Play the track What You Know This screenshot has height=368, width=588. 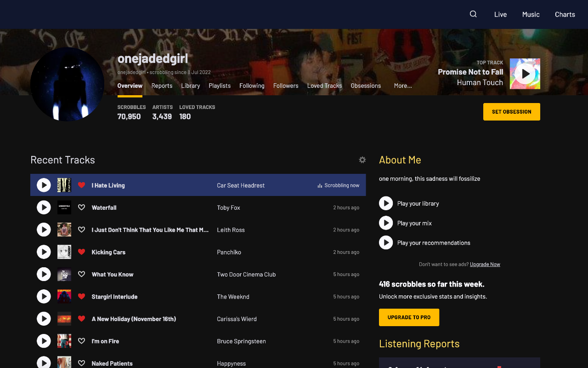tap(44, 274)
